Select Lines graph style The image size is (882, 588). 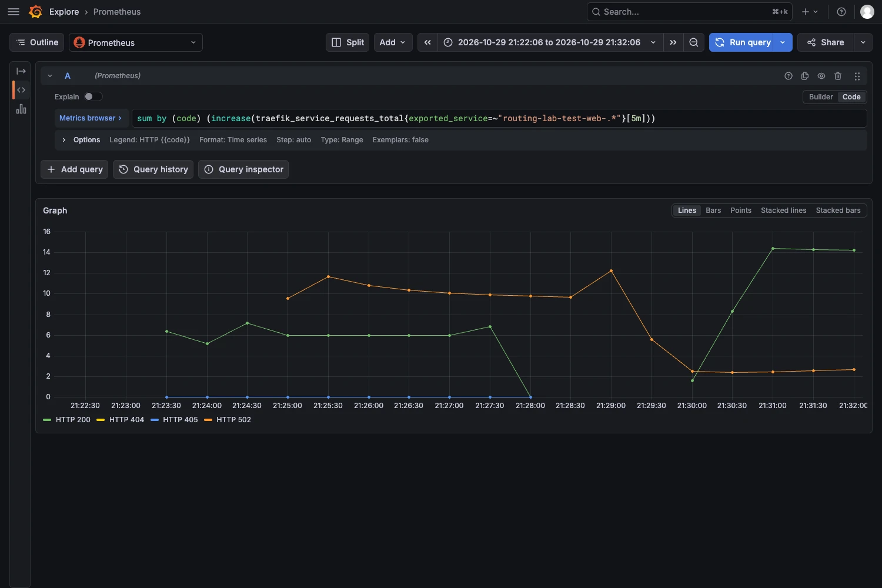click(x=687, y=211)
